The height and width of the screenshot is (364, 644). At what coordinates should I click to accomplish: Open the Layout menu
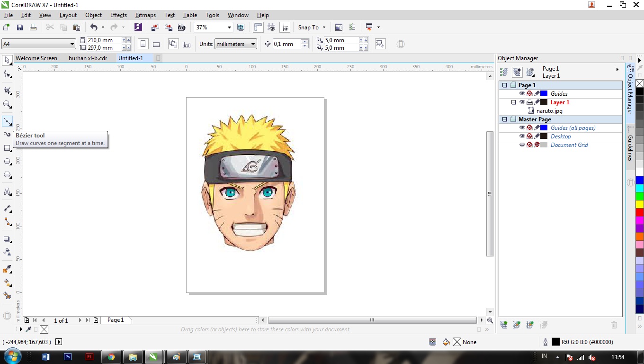(68, 15)
